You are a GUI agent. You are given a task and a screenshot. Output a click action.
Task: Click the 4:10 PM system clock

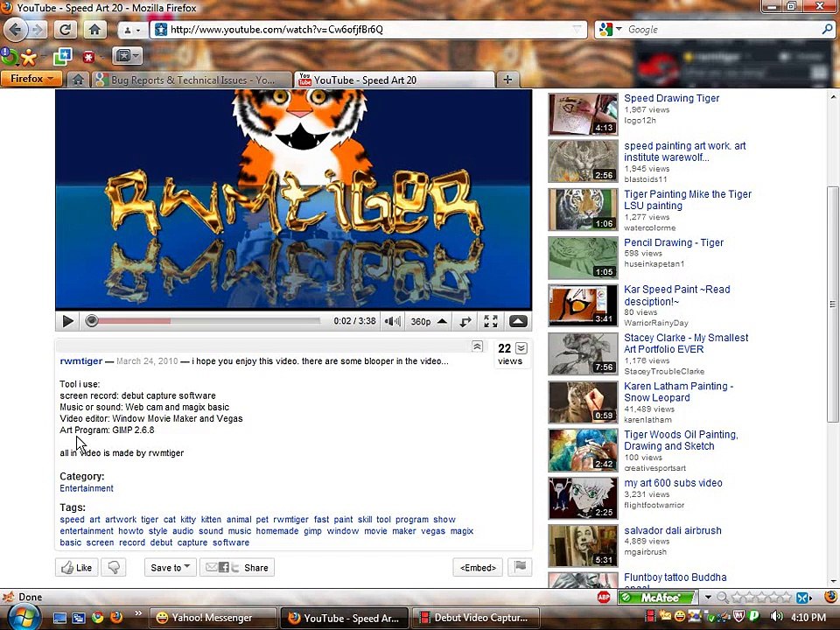(x=808, y=618)
